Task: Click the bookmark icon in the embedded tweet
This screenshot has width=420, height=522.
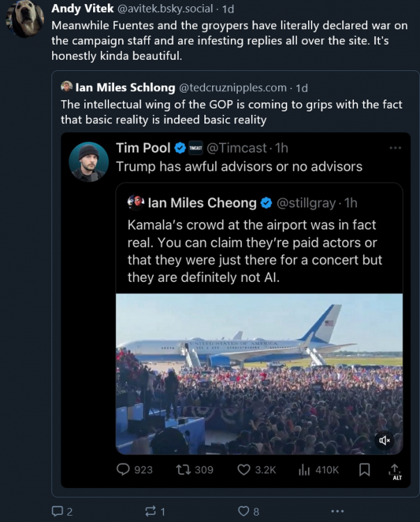Action: [364, 470]
